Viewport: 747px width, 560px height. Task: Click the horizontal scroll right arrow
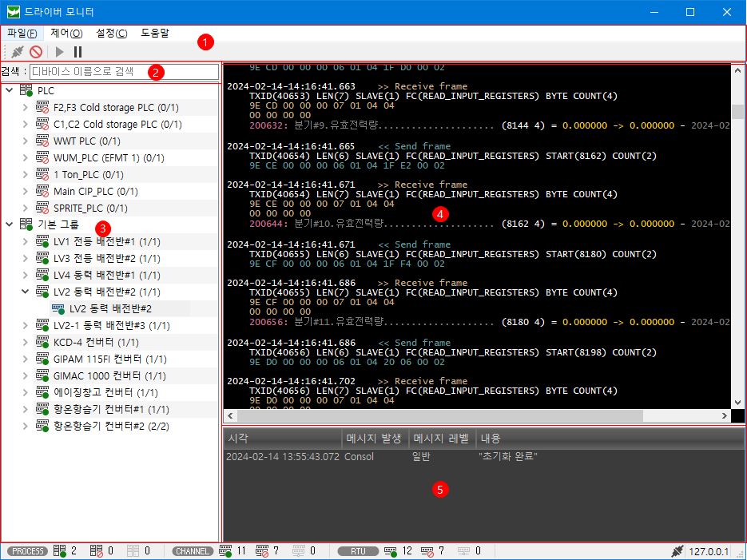[x=725, y=415]
